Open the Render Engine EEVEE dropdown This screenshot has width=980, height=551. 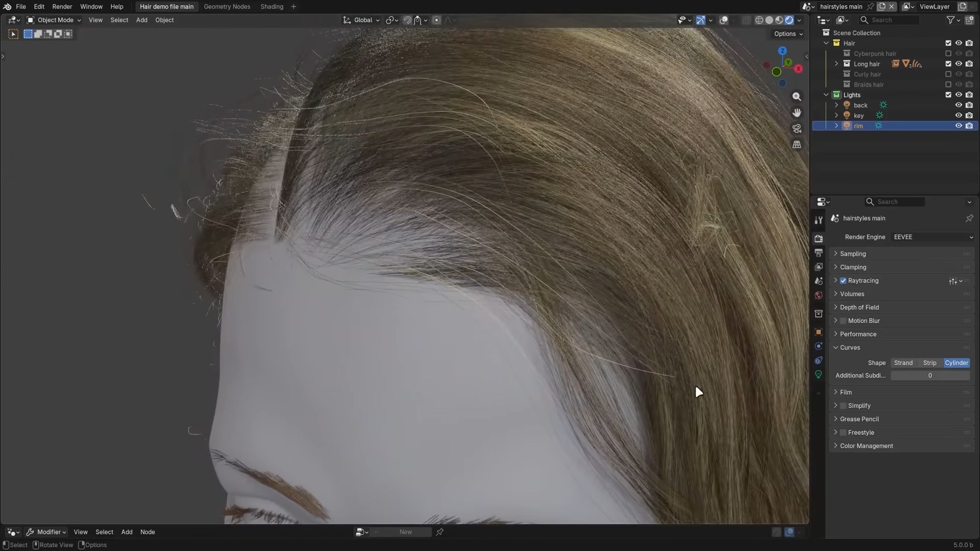point(933,237)
